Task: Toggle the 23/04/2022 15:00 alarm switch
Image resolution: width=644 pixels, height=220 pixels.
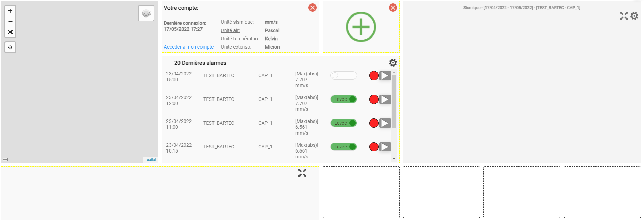Action: tap(343, 75)
